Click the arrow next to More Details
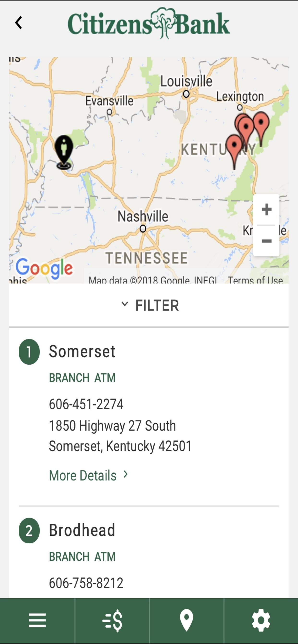The height and width of the screenshot is (644, 298). click(x=126, y=474)
